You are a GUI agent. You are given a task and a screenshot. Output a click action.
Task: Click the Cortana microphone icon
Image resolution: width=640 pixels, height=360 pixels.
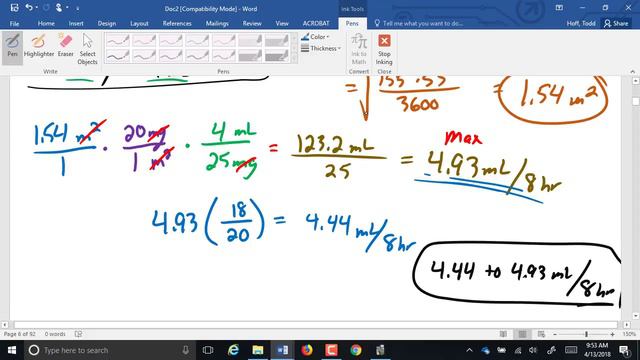(185, 350)
